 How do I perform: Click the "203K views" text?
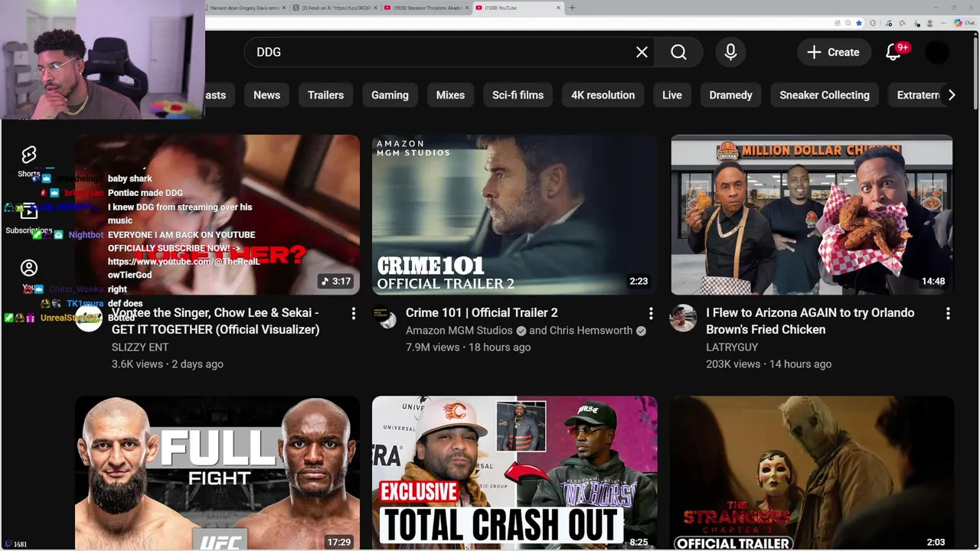click(x=733, y=364)
